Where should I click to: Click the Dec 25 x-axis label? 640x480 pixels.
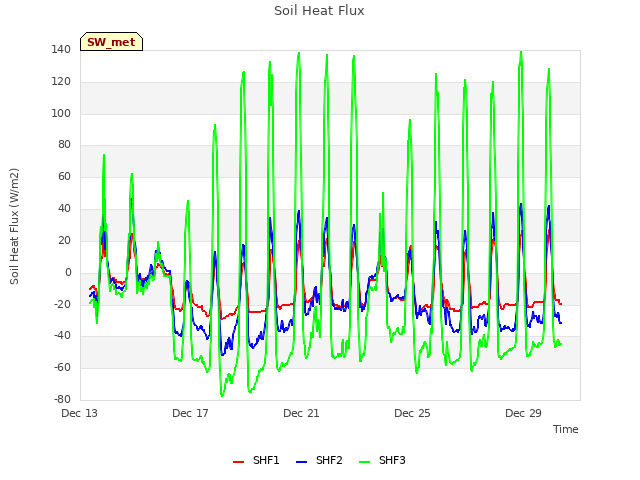click(x=412, y=413)
